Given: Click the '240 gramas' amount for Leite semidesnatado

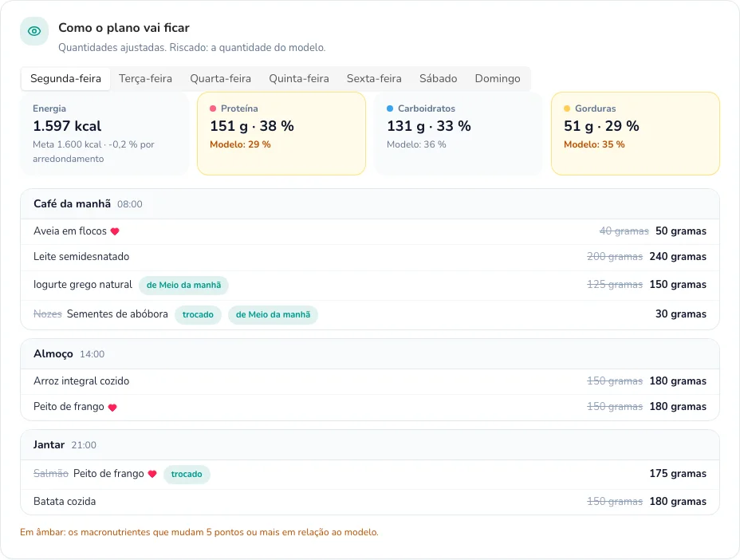Looking at the screenshot, I should (678, 257).
